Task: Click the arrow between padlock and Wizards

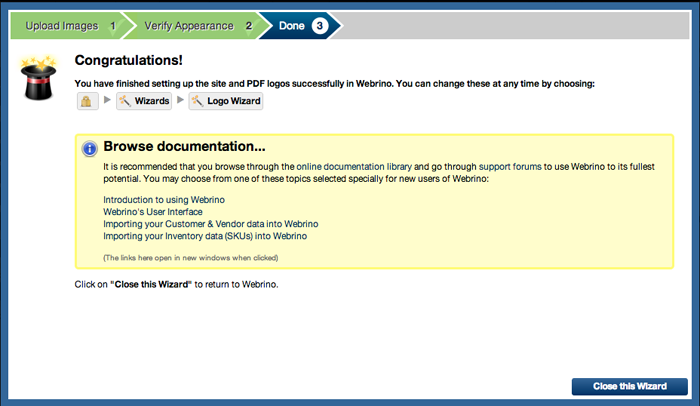Action: (x=107, y=101)
